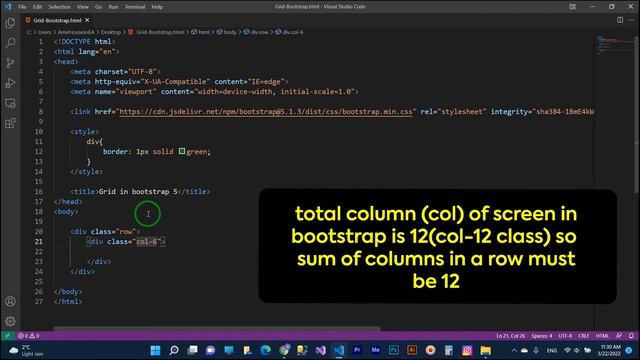
Task: Click the div.col-6 breadcrumb segment
Action: pos(293,32)
